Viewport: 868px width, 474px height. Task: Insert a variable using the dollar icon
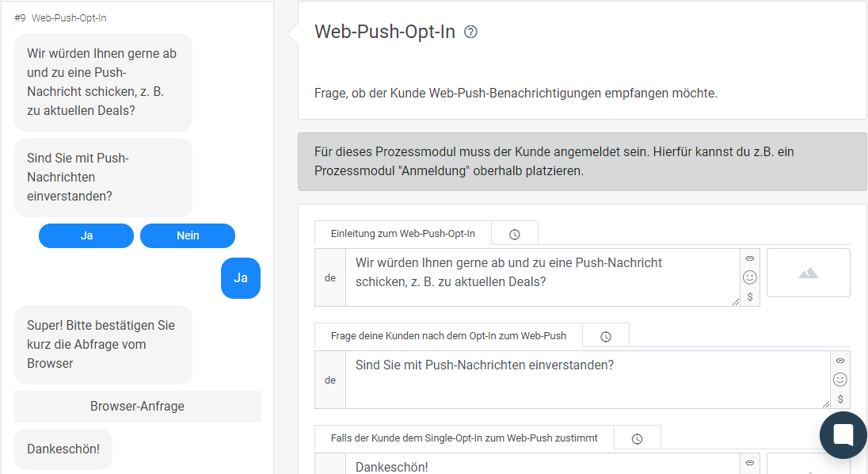tap(750, 296)
